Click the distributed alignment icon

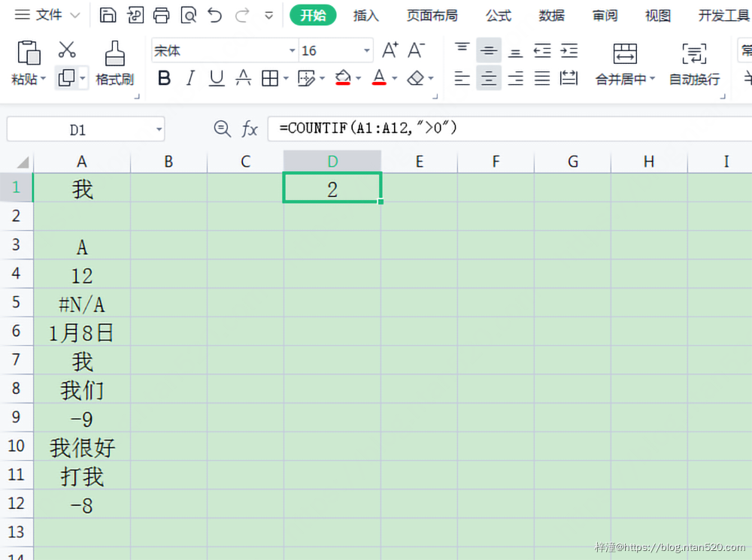tap(569, 77)
